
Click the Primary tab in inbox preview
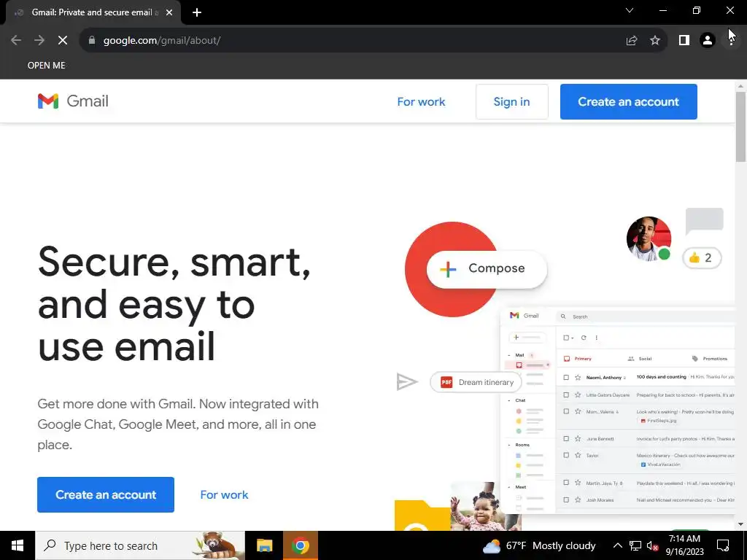point(578,359)
